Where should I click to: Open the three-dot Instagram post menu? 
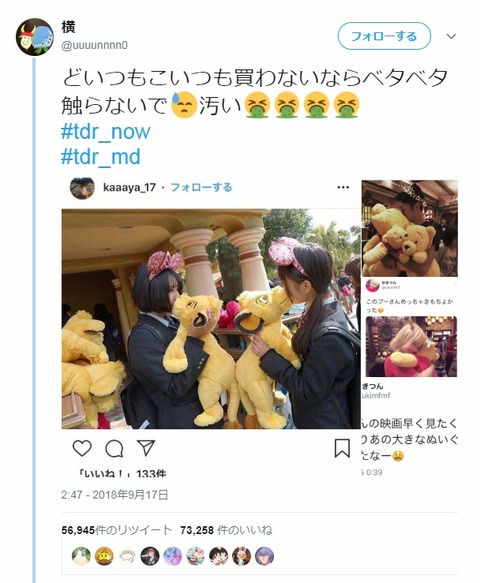click(343, 187)
